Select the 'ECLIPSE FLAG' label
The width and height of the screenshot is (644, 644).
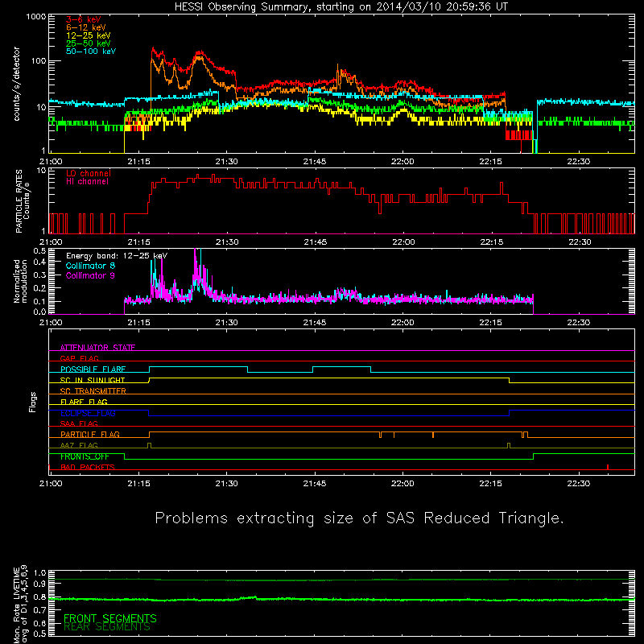pos(88,413)
